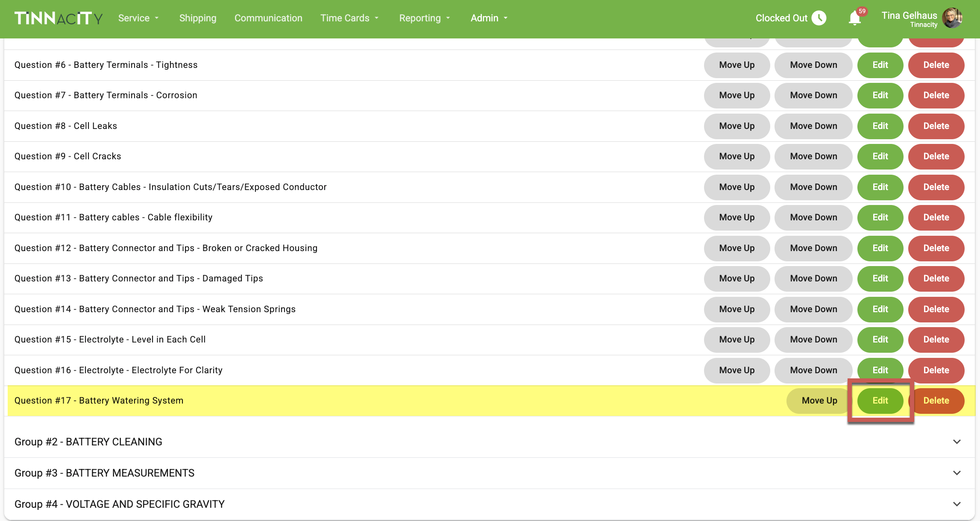Open the Service dropdown menu
Viewport: 980px width, 521px height.
(138, 18)
